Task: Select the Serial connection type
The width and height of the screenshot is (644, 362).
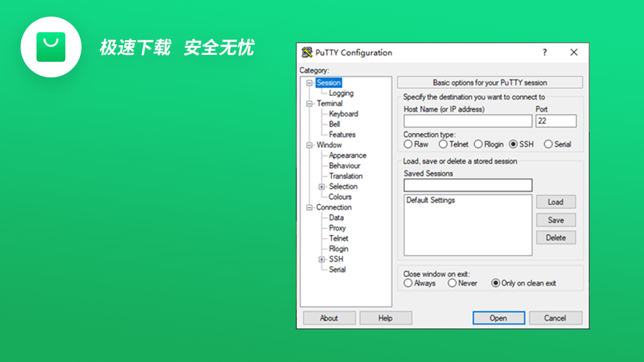Action: (x=548, y=144)
